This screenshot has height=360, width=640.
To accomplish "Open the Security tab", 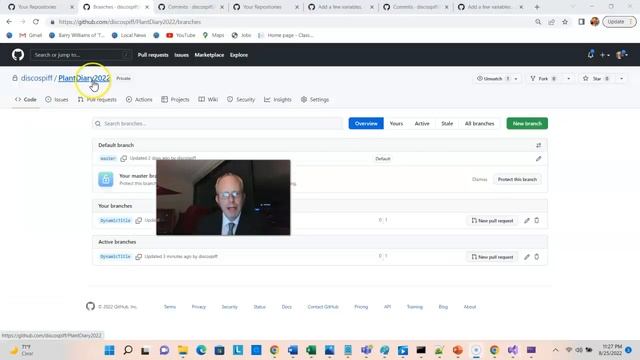I will (241, 100).
